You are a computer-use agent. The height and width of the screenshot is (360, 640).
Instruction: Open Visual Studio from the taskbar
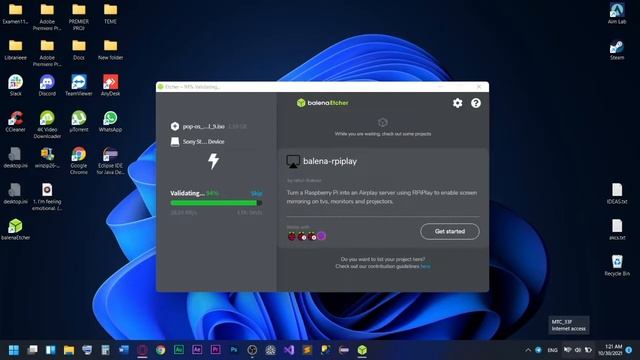pos(289,350)
